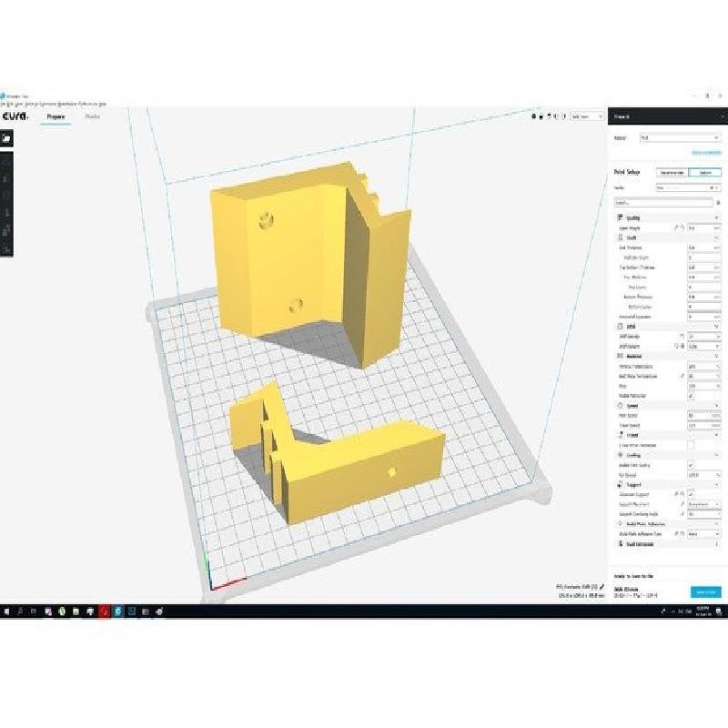
Task: Open the Help menu
Action: [103, 104]
